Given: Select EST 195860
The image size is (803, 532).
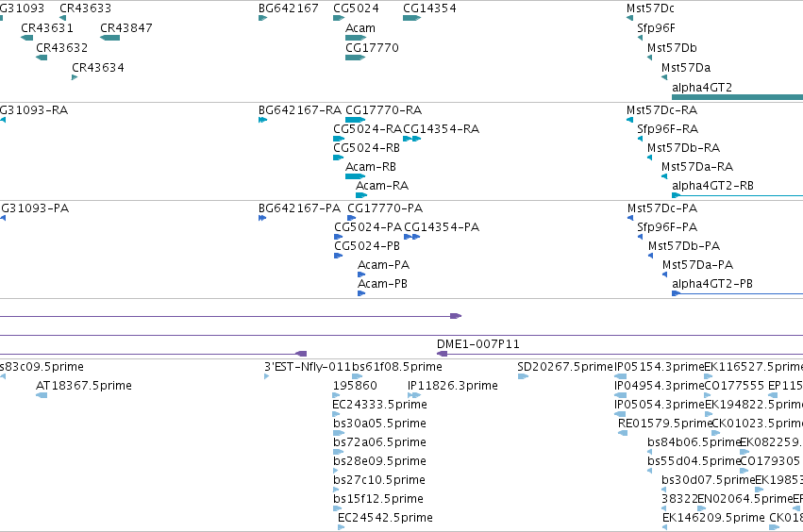Looking at the screenshot, I should pyautogui.click(x=355, y=386).
